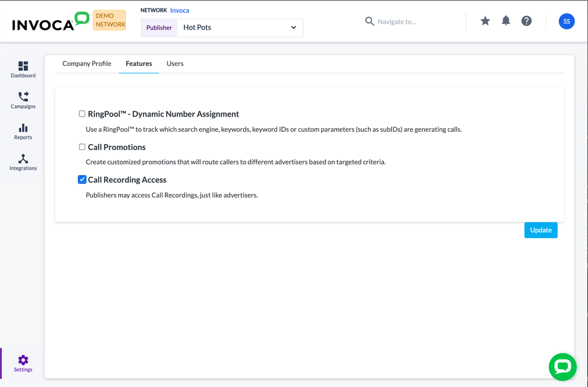Open the Invoca network link
The height and width of the screenshot is (387, 588).
(180, 11)
